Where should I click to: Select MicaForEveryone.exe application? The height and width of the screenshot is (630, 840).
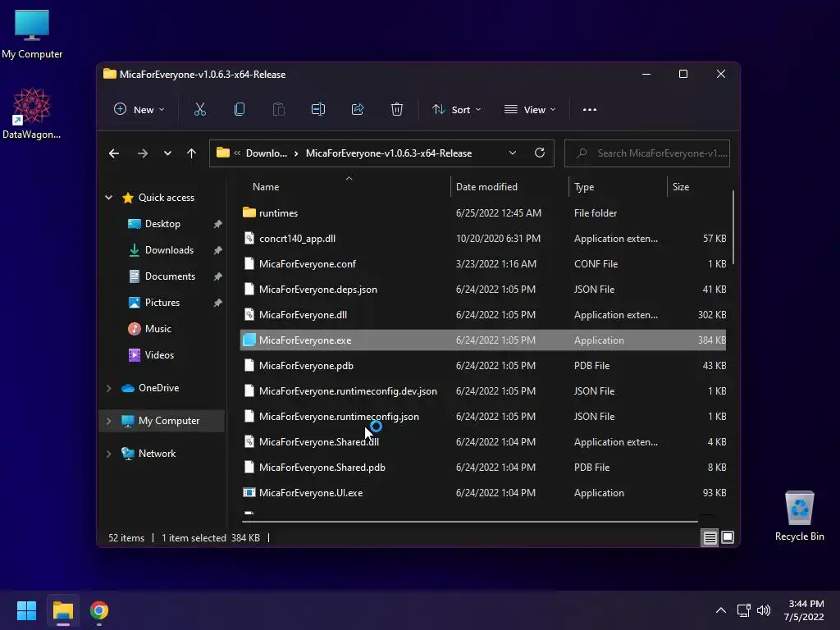pos(482,340)
